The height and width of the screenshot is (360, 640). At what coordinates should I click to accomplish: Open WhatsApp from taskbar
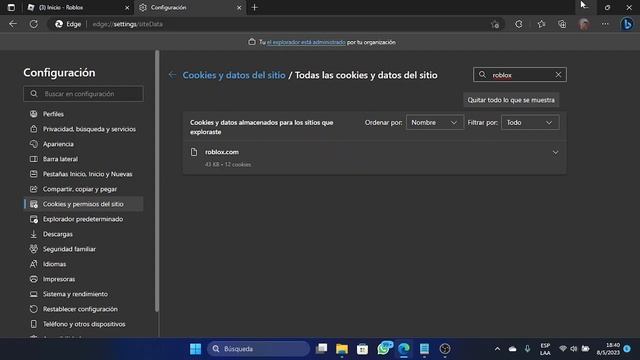[x=384, y=348]
